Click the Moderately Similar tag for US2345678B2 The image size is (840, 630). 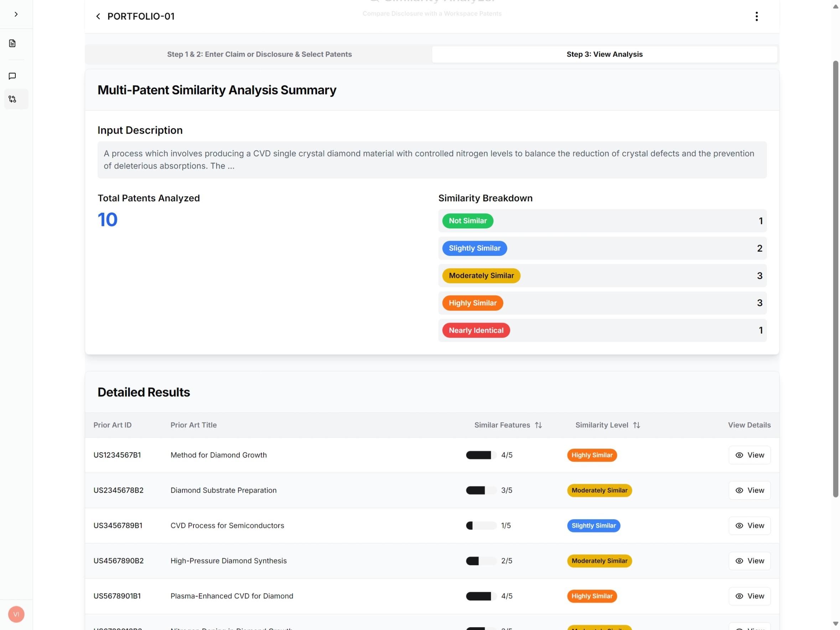[599, 490]
